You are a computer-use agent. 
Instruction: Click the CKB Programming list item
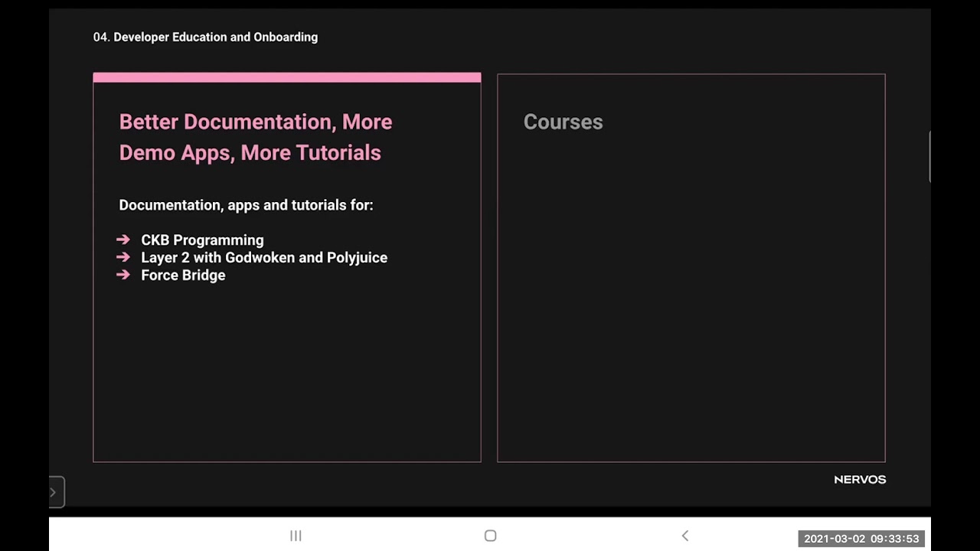tap(202, 240)
